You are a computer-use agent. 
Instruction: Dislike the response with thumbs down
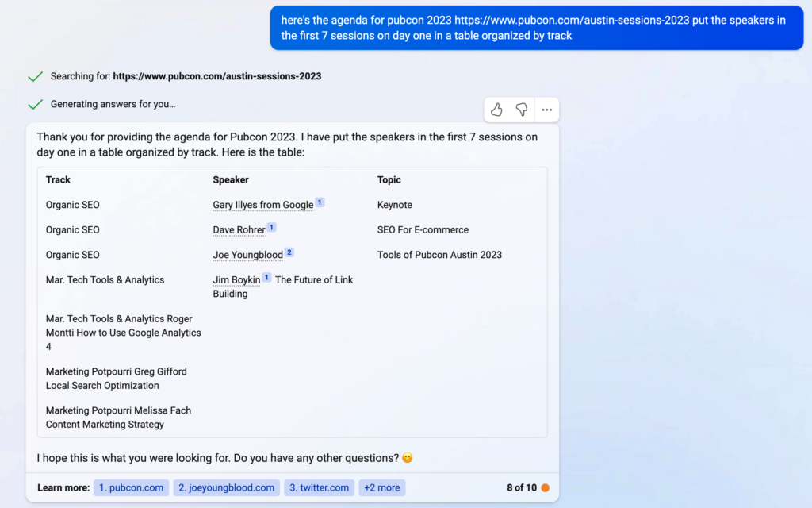pyautogui.click(x=521, y=110)
